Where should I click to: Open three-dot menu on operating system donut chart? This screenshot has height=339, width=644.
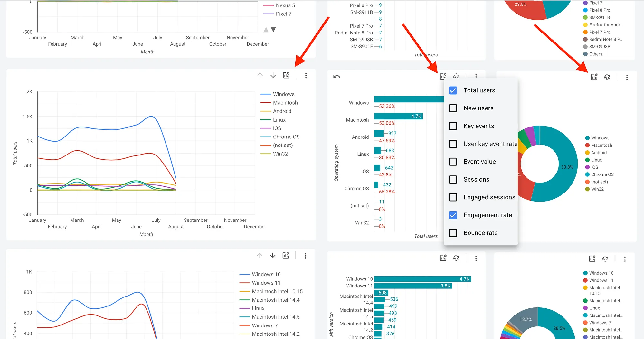point(627,77)
